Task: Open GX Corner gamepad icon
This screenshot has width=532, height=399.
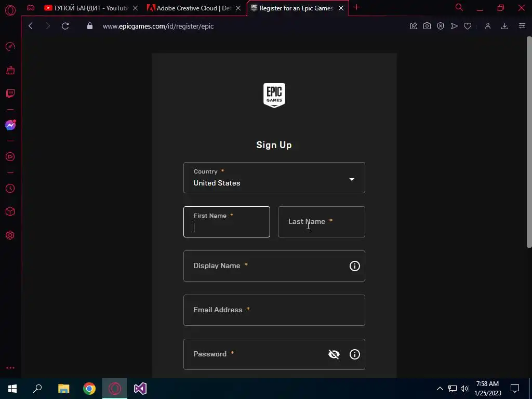Action: 31,8
